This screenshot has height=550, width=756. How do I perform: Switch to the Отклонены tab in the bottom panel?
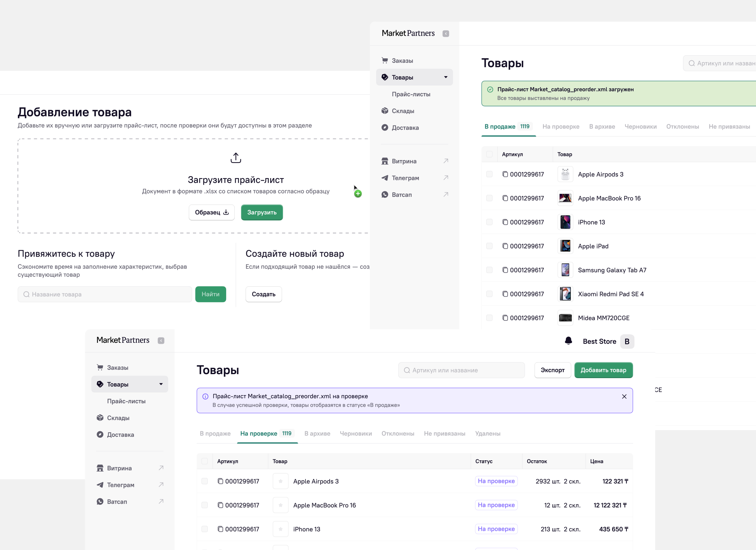point(398,433)
